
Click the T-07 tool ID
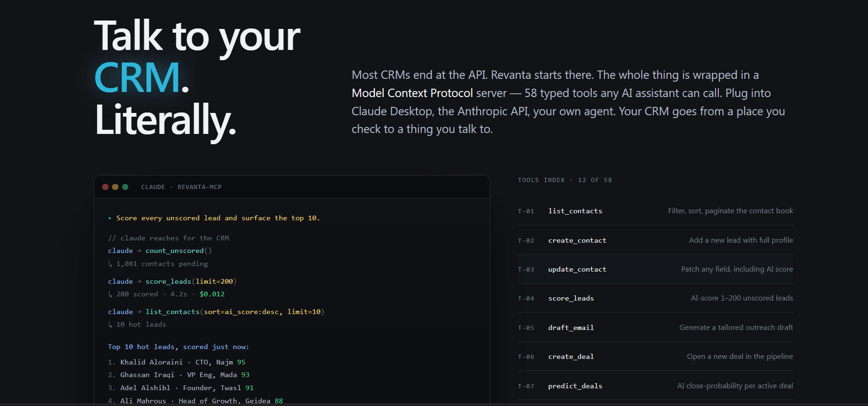(x=526, y=386)
